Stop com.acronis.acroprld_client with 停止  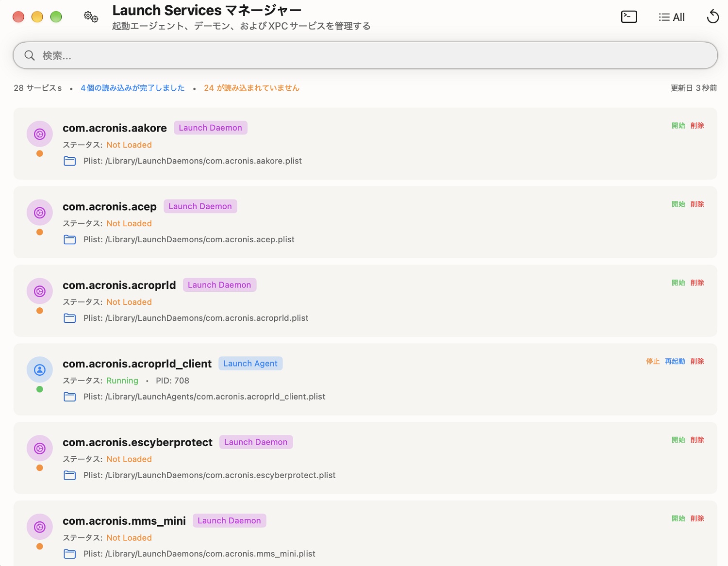tap(653, 362)
